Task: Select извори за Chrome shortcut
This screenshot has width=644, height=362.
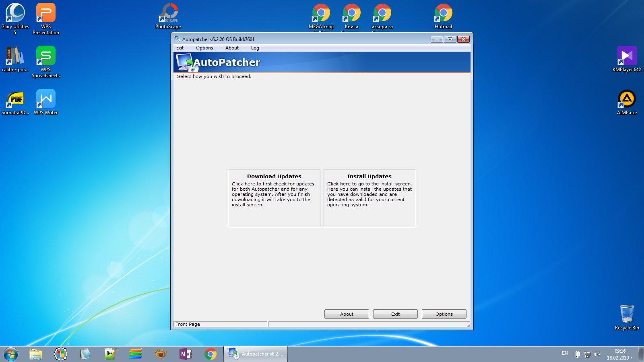Action: pos(382,17)
